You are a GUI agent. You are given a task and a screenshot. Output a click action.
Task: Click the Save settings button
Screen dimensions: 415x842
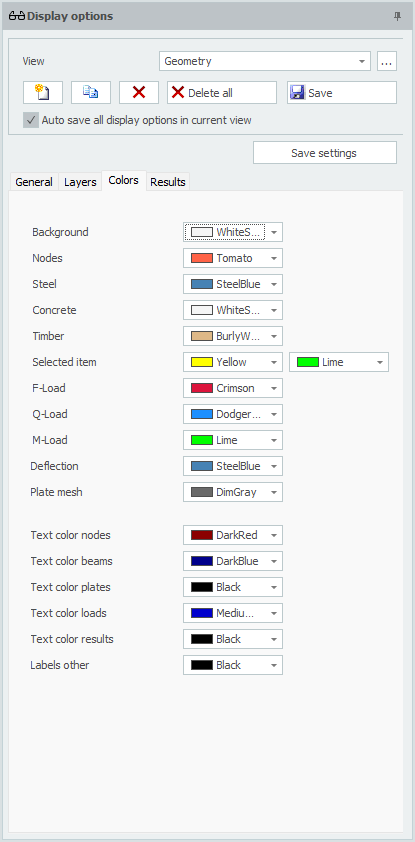coord(325,153)
